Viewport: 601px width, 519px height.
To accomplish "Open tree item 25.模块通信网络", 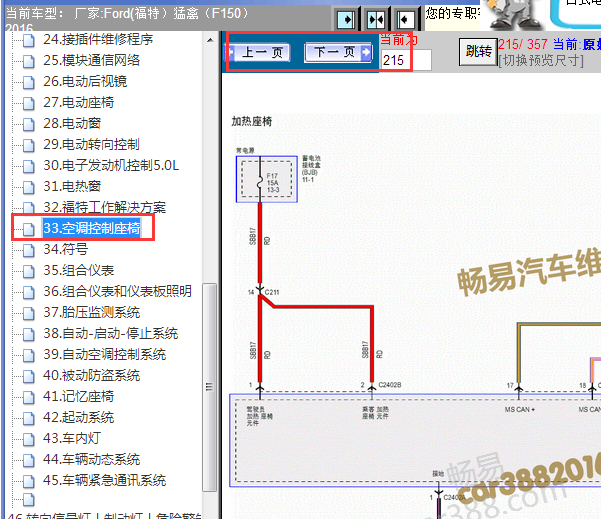I will (92, 61).
